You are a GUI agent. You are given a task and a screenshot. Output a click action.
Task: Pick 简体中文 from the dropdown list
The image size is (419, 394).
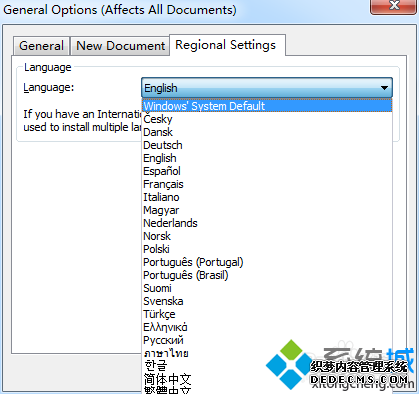pyautogui.click(x=267, y=379)
